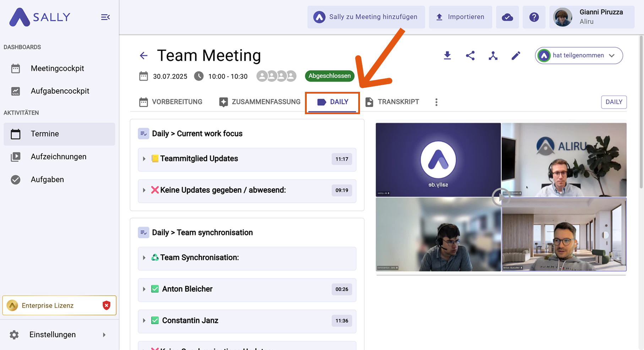
Task: Download the meeting via download icon
Action: [x=447, y=55]
